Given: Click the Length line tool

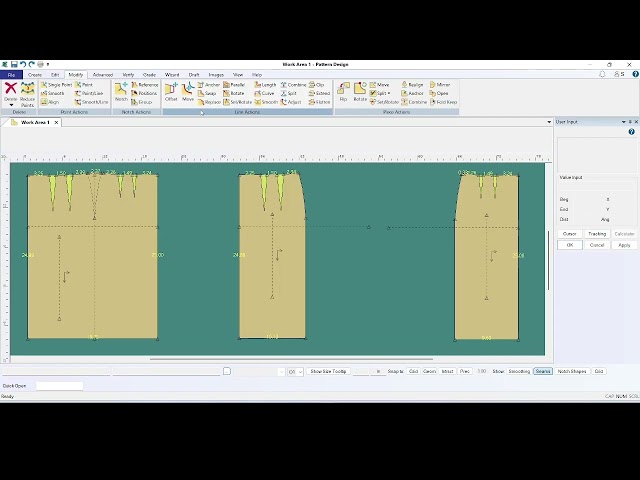Looking at the screenshot, I should (265, 85).
